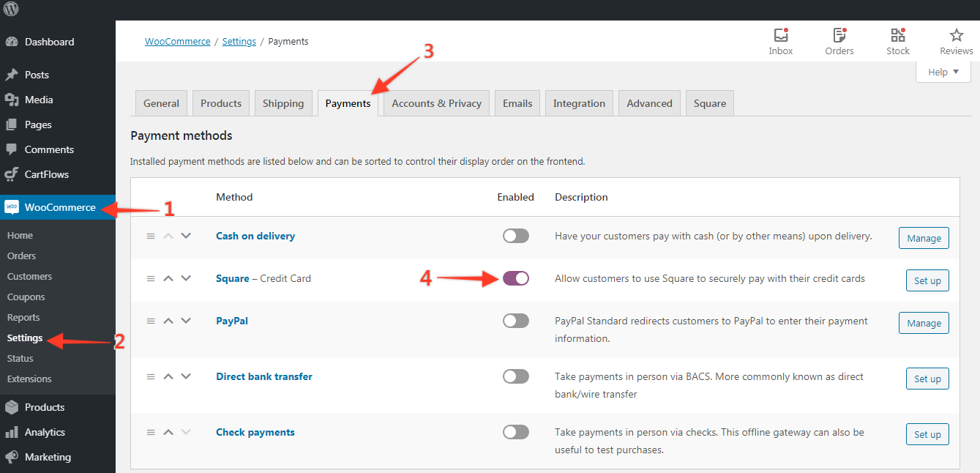Disable the Square Credit Card toggle

click(x=515, y=278)
